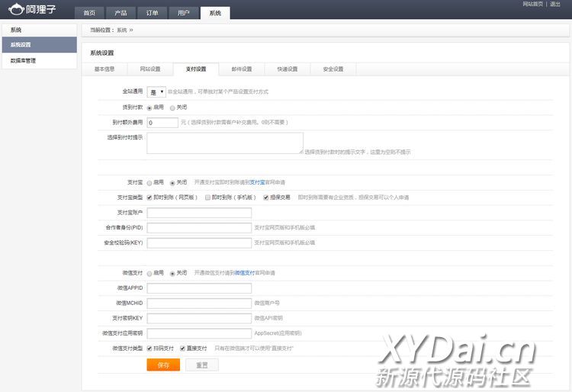This screenshot has width=572, height=392.
Task: Switch to the 快递设置 tab
Action: coord(288,69)
